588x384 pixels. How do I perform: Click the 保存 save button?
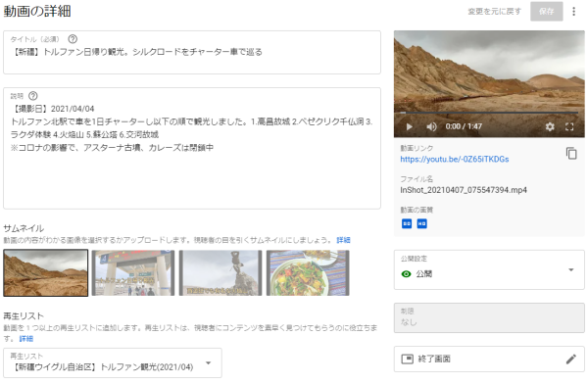[547, 12]
